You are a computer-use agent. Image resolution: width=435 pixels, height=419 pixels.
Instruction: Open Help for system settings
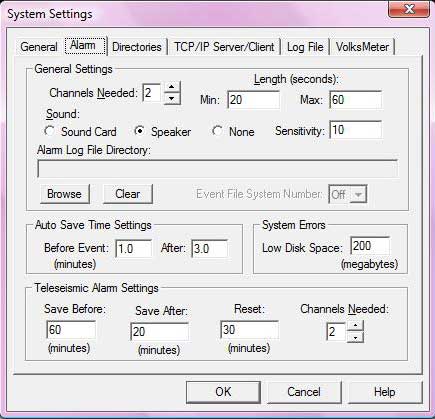[x=385, y=392]
